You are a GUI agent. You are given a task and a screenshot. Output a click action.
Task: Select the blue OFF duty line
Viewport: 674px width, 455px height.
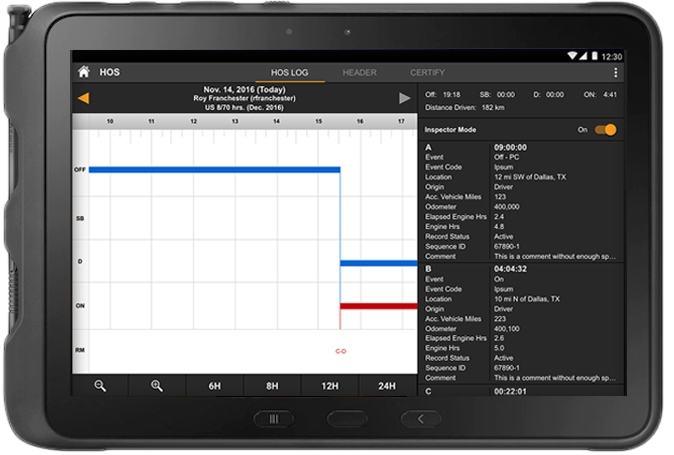pyautogui.click(x=214, y=170)
